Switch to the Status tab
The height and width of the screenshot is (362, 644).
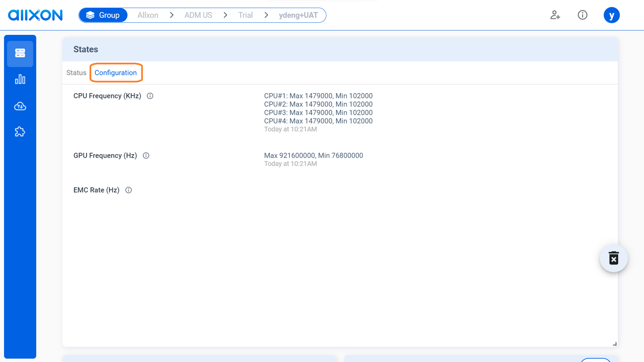(76, 73)
